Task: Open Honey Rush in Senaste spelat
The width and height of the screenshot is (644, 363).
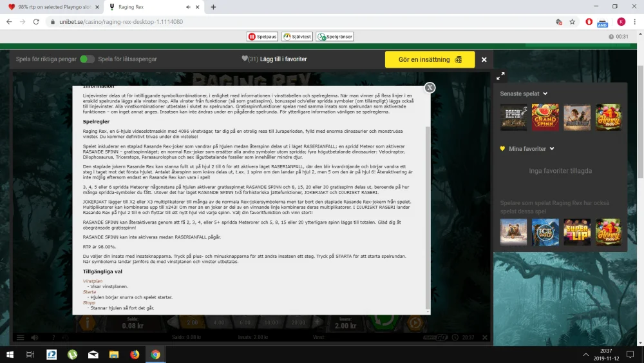Action: [x=609, y=117]
